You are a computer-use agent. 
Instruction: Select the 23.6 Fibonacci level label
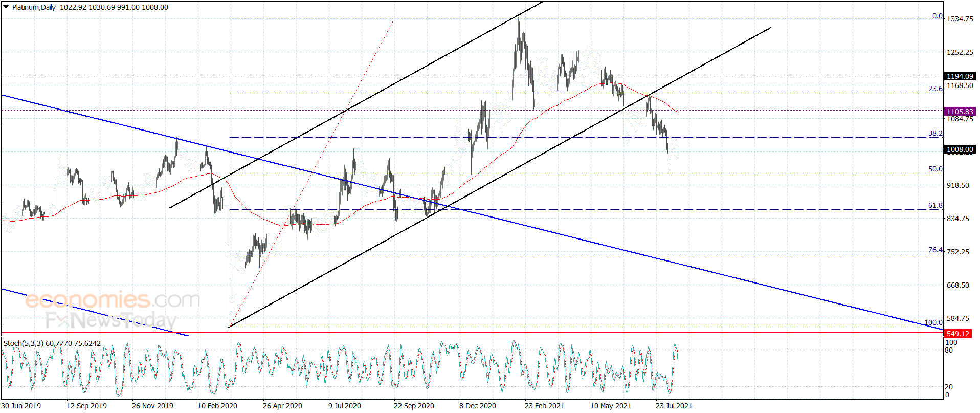(936, 89)
